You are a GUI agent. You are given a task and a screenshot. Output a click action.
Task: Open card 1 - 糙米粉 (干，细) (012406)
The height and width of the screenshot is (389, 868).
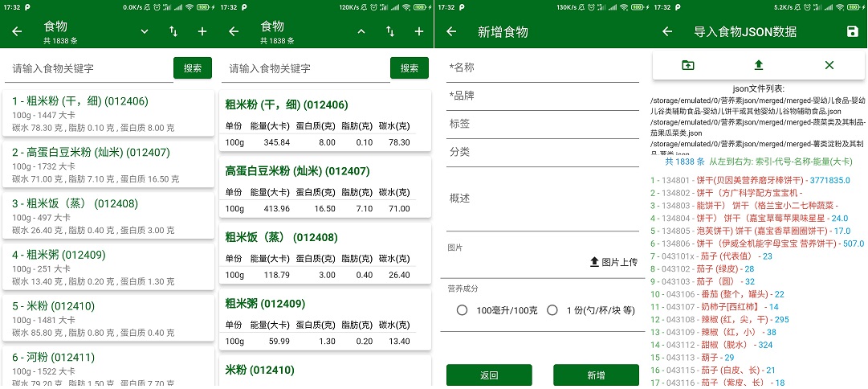(108, 113)
